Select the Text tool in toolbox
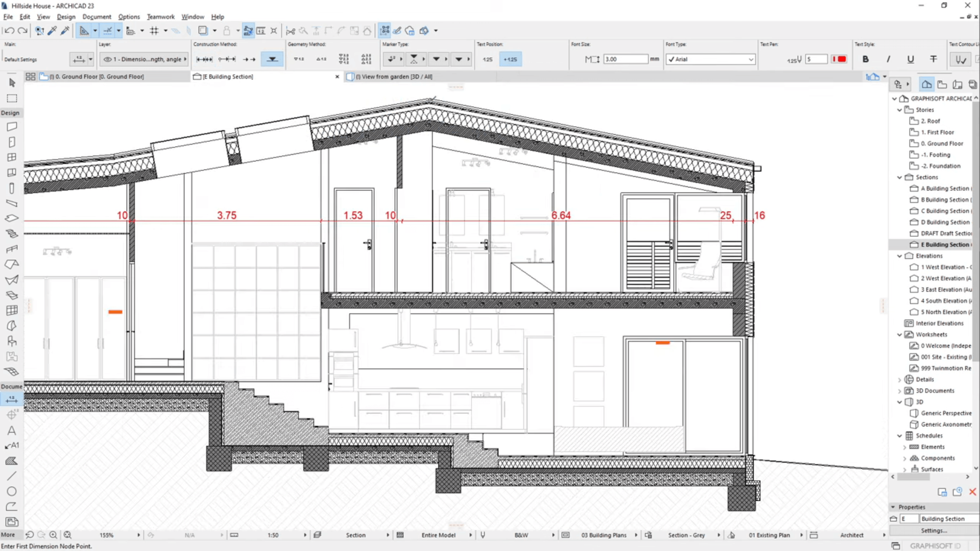Image resolution: width=980 pixels, height=551 pixels. click(x=12, y=430)
